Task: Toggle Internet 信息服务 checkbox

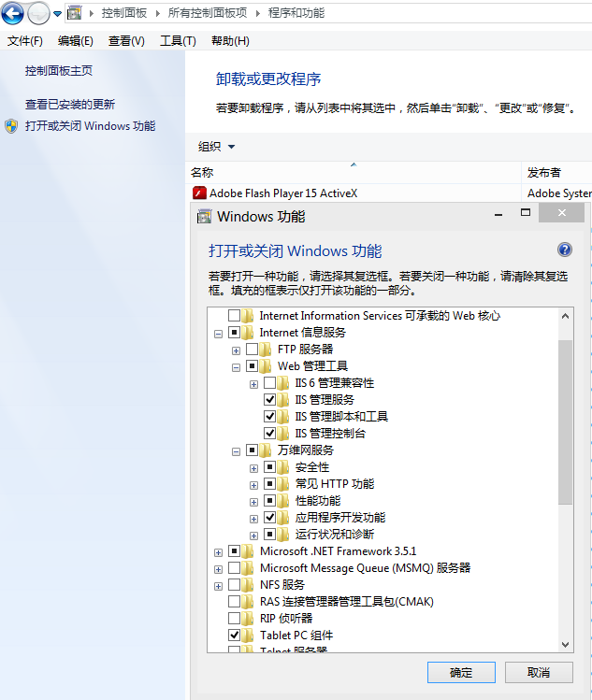Action: click(234, 332)
